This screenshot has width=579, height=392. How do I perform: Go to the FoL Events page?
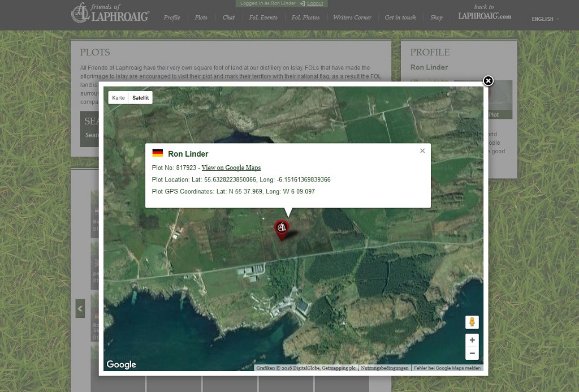263,18
